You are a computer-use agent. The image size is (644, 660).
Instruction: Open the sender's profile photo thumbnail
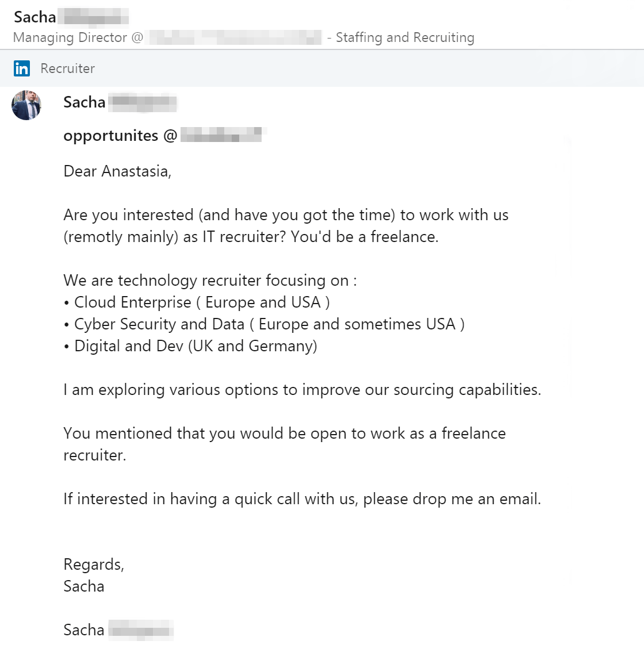(x=26, y=105)
